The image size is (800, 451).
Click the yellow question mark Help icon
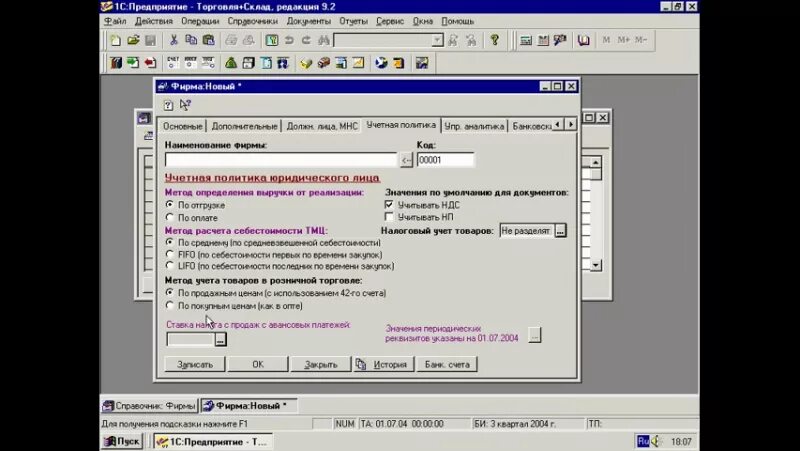tap(494, 40)
